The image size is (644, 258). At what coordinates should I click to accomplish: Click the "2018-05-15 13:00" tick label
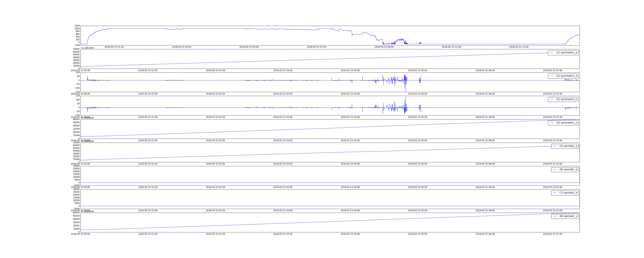(x=519, y=47)
